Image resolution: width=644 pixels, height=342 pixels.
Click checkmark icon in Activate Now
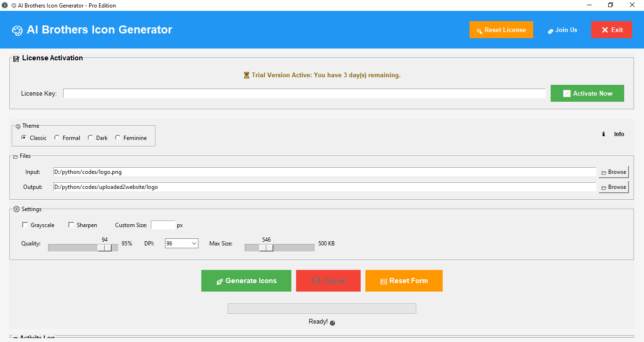(x=567, y=93)
